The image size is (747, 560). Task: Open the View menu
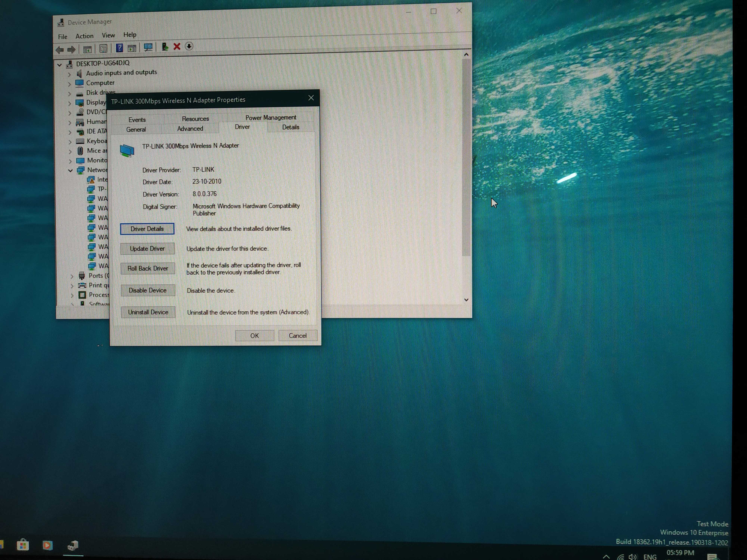coord(108,35)
